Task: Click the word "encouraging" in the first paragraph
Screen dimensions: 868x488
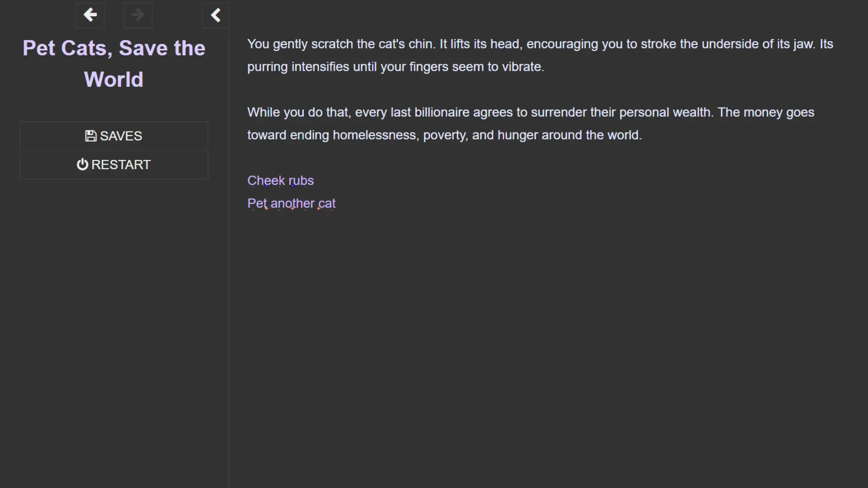Action: (x=562, y=44)
